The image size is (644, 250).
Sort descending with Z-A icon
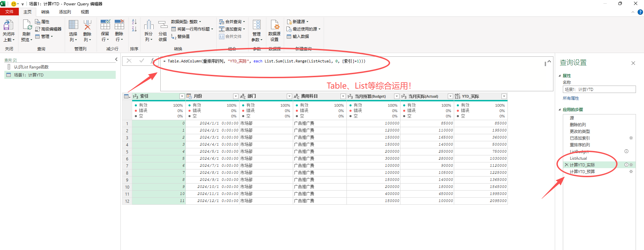pyautogui.click(x=134, y=29)
